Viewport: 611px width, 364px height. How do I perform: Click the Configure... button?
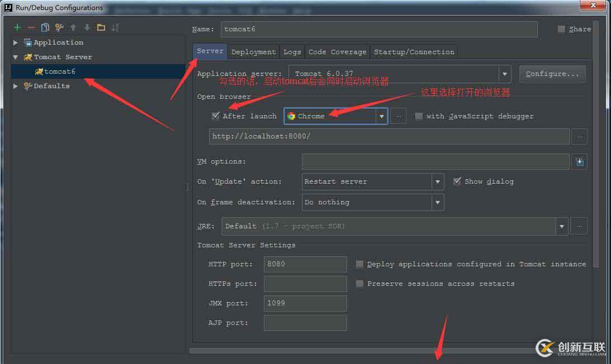click(x=552, y=74)
